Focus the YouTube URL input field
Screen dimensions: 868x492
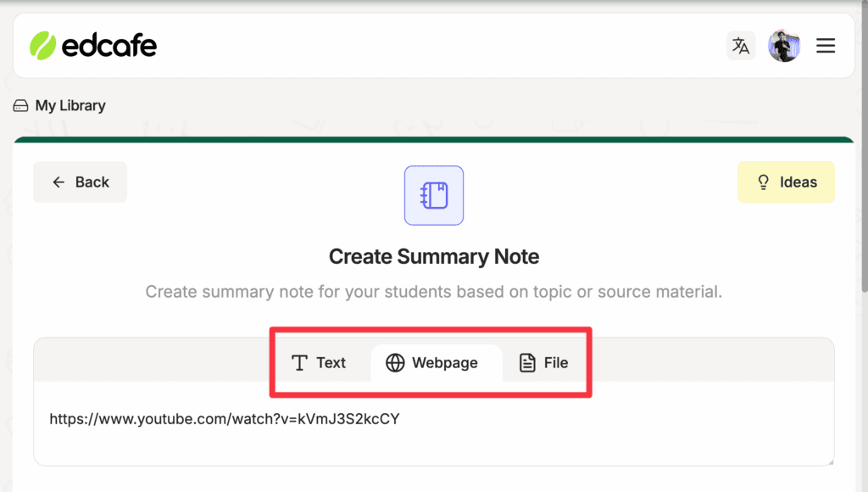pyautogui.click(x=434, y=423)
